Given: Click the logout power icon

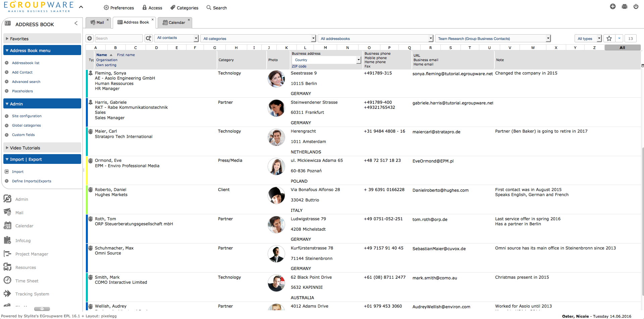Looking at the screenshot, I should tap(636, 7).
